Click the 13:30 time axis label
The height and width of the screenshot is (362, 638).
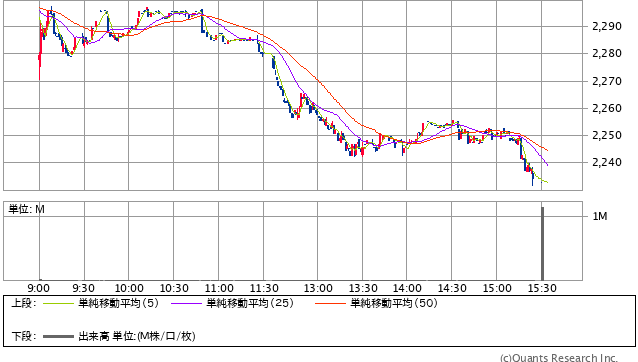click(x=363, y=288)
